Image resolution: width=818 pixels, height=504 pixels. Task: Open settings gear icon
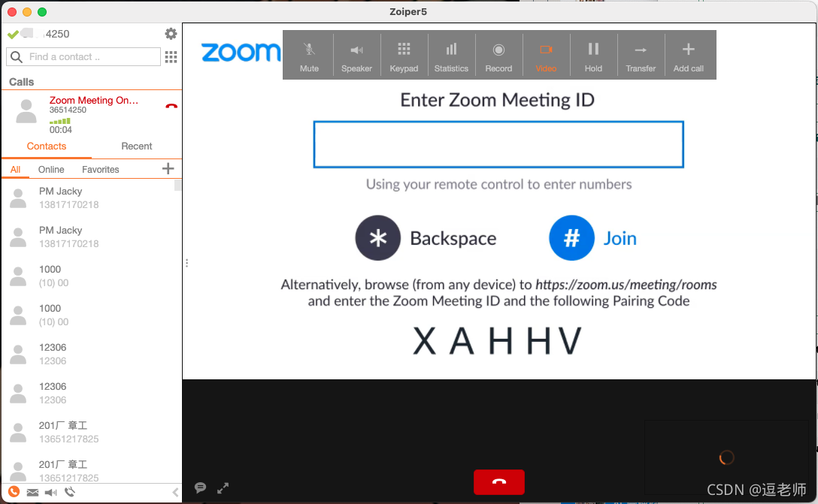coord(171,34)
